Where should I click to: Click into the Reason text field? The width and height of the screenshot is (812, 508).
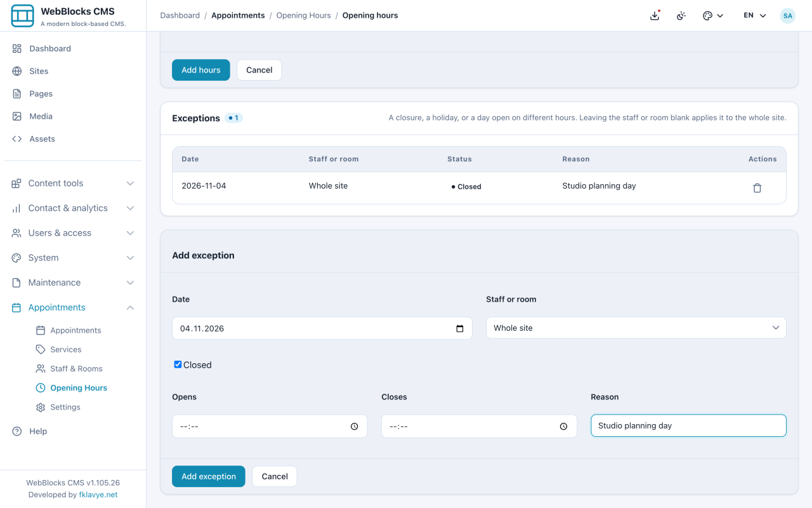688,425
